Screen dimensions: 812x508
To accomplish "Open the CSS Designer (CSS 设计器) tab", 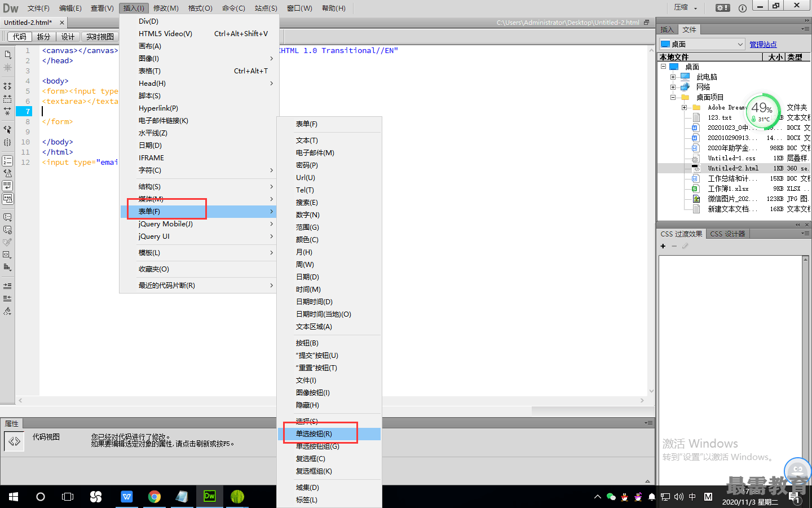I will 727,234.
